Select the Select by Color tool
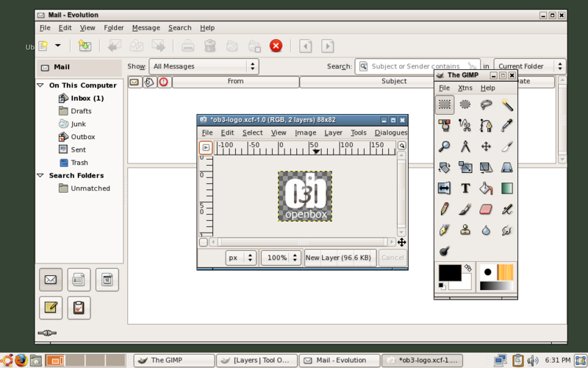Screen dimensions: 588x368 445,125
